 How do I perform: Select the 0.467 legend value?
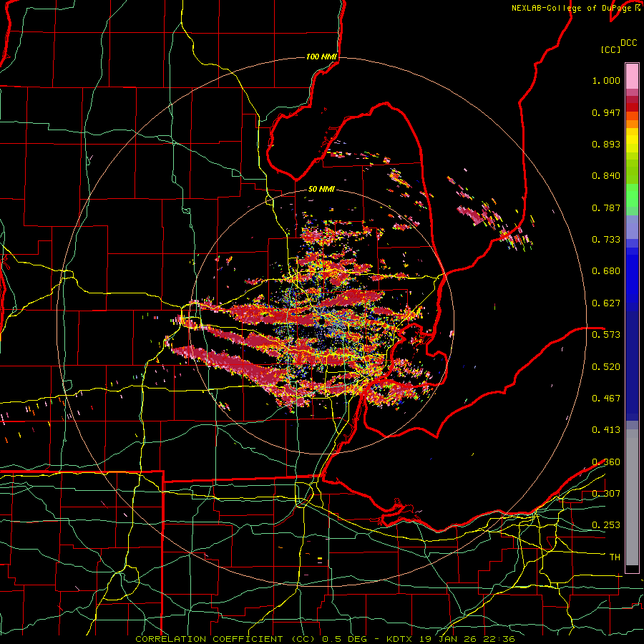click(606, 399)
